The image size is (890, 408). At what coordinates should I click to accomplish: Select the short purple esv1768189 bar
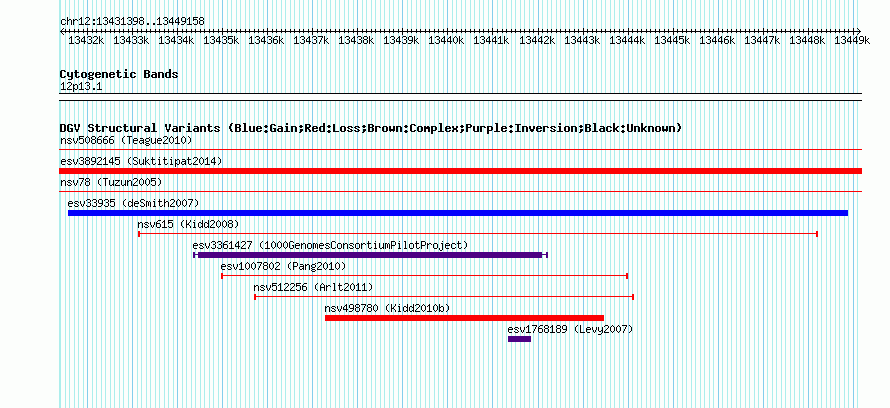point(519,339)
